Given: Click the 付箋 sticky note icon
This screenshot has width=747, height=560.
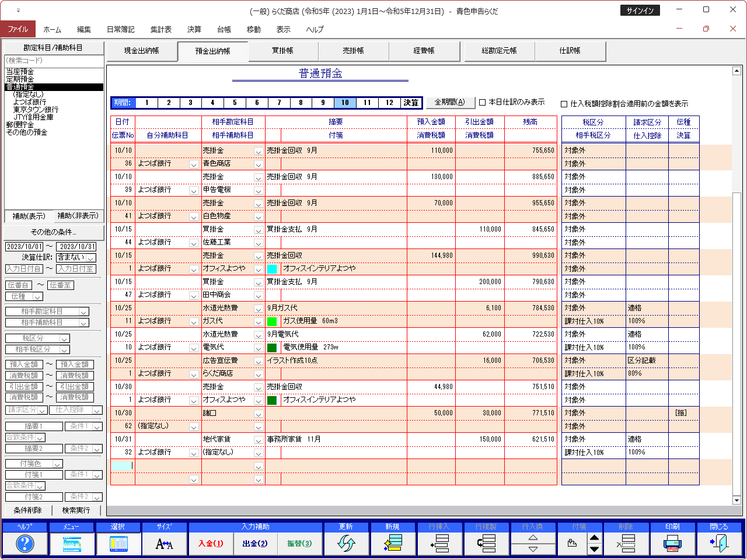Looking at the screenshot, I should click(x=573, y=544).
